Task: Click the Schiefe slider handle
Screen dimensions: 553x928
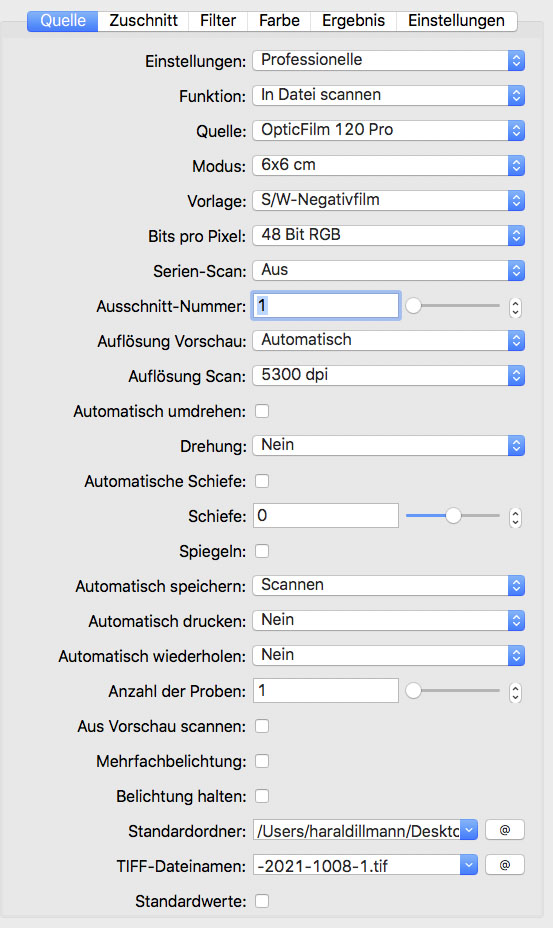Action: tap(453, 515)
